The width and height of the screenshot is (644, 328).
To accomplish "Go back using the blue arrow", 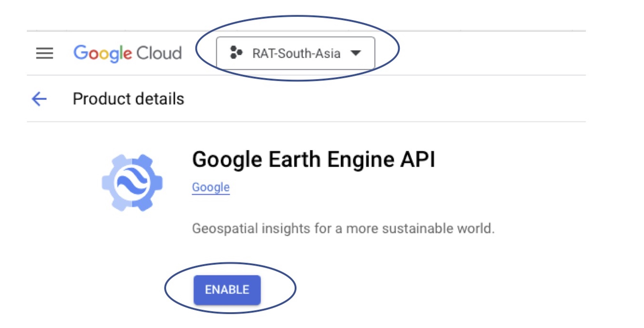I will [x=39, y=99].
